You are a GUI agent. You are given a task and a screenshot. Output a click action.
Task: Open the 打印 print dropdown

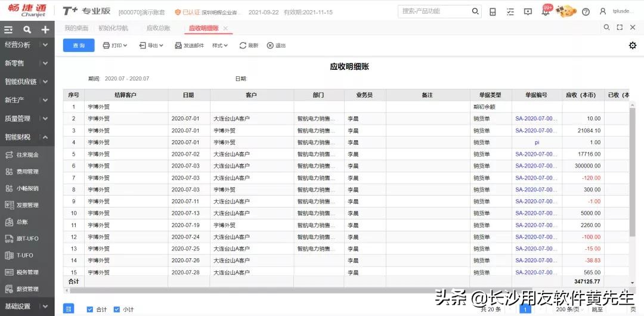pyautogui.click(x=115, y=45)
